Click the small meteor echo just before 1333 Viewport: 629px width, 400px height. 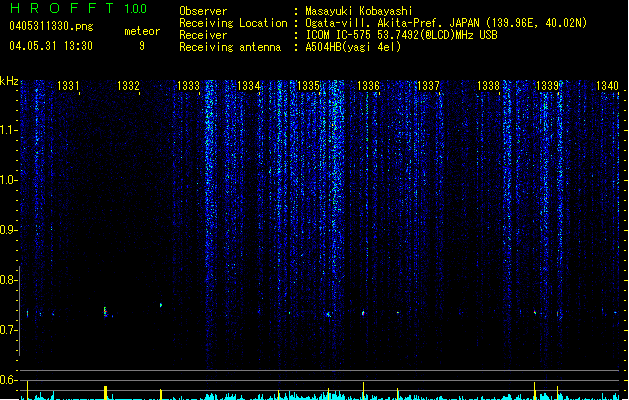click(x=161, y=305)
